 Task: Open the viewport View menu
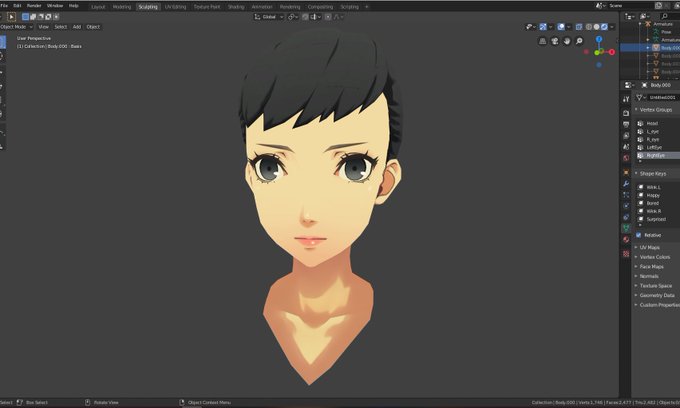pos(43,27)
